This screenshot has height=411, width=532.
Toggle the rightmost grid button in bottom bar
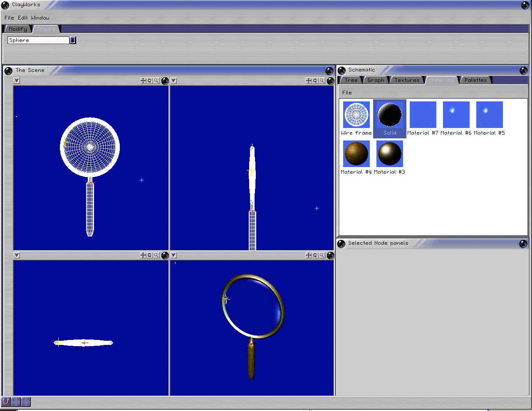(x=26, y=402)
